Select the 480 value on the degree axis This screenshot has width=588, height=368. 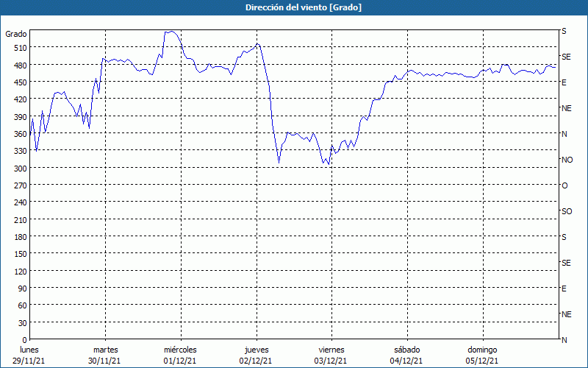tap(21, 66)
